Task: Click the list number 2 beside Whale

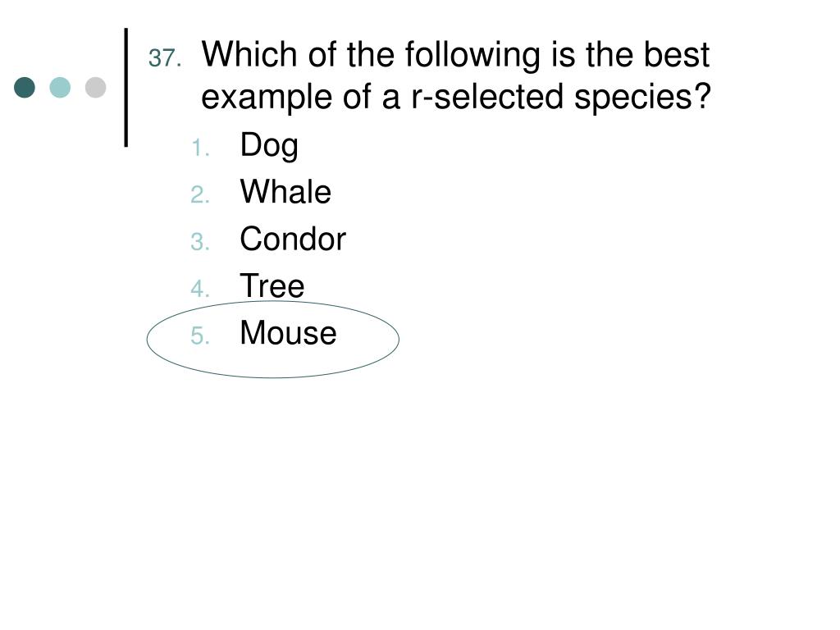Action: tap(200, 194)
